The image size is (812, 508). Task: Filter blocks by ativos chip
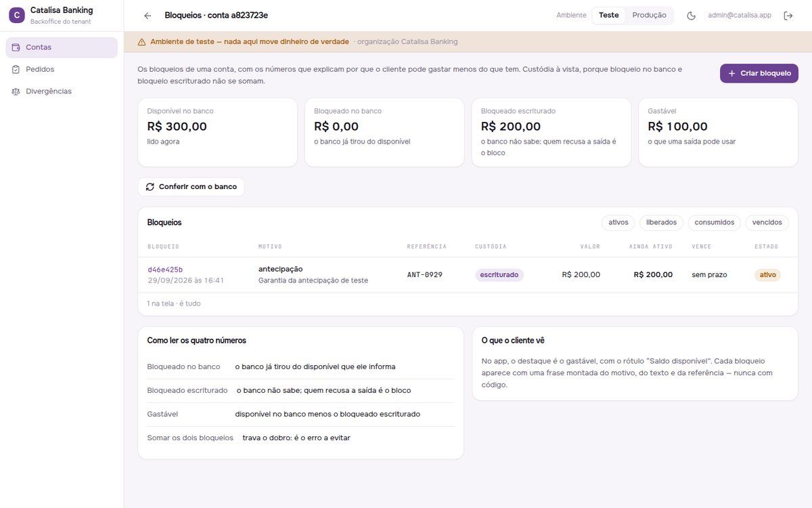(x=618, y=222)
